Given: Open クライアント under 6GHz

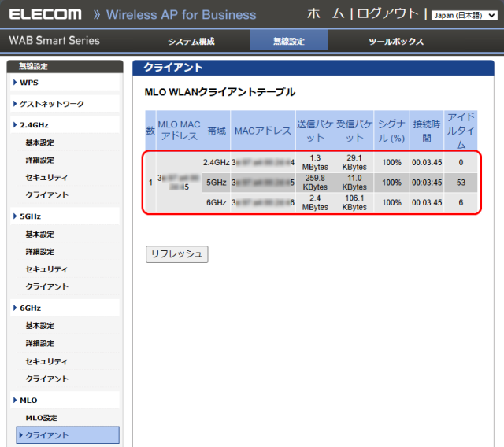Looking at the screenshot, I should 46,379.
